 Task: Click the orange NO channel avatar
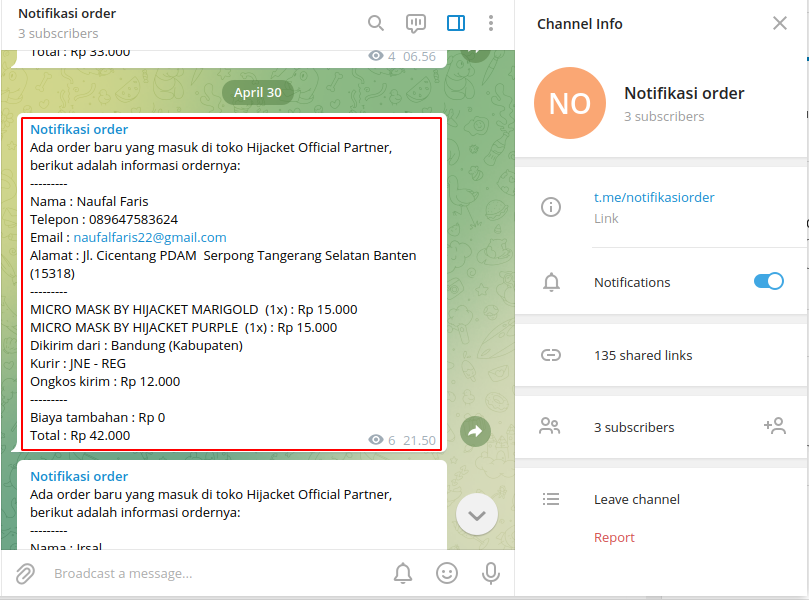coord(570,103)
